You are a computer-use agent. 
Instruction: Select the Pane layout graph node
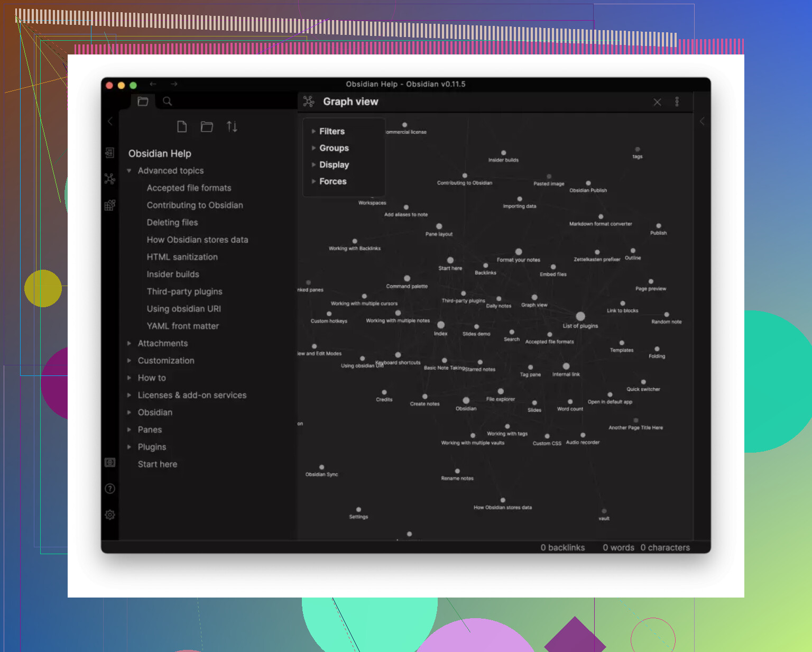pos(439,226)
